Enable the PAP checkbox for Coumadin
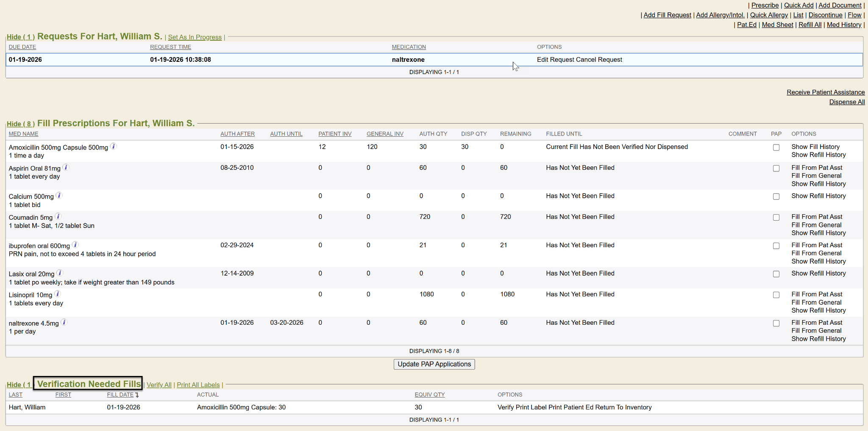 (776, 218)
